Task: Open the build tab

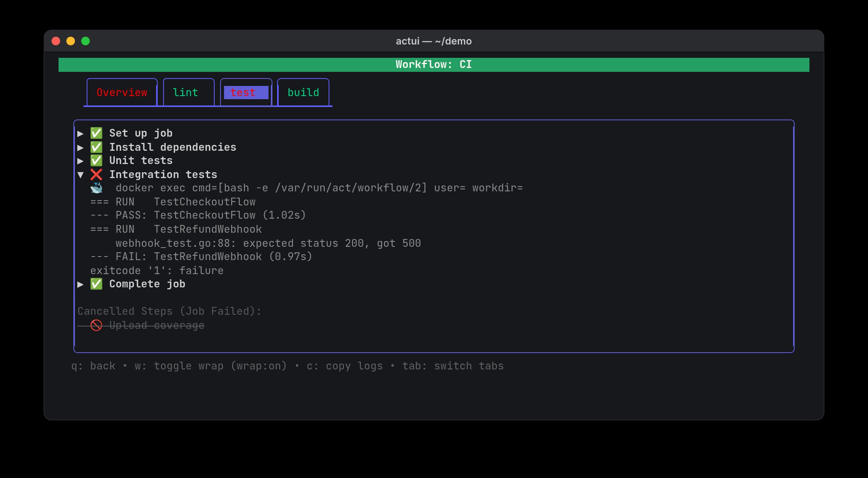Action: pyautogui.click(x=303, y=93)
